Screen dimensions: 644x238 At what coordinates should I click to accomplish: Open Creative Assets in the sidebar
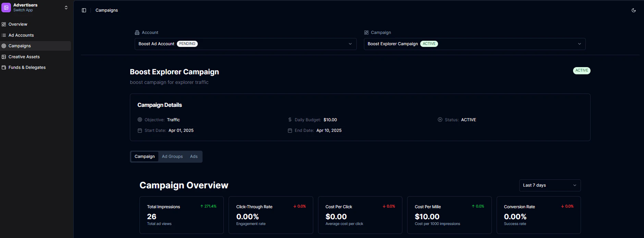pos(36,57)
